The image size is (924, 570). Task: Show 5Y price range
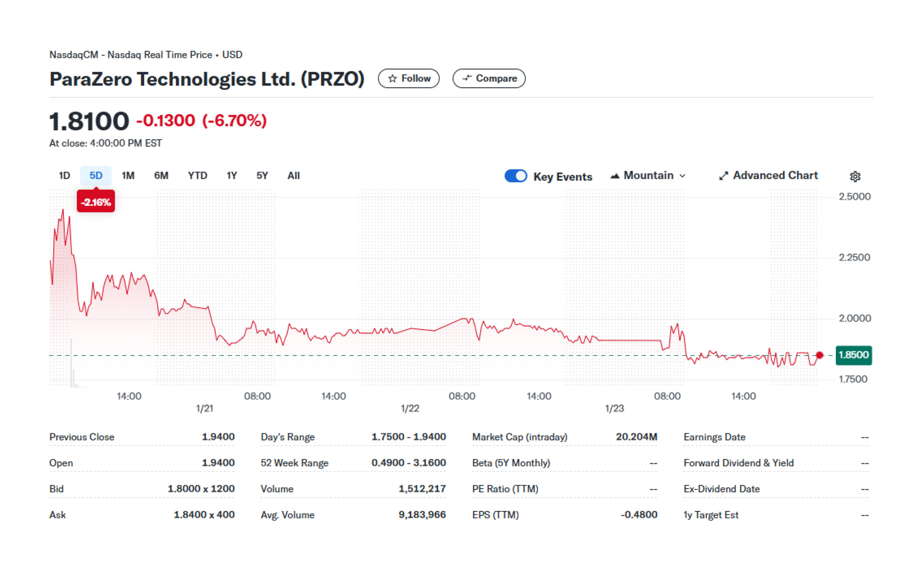262,176
